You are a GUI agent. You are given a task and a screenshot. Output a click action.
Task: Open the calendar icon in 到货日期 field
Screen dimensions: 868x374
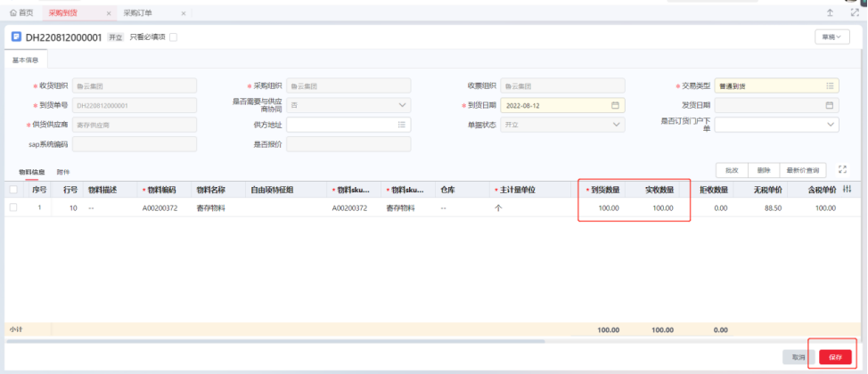[x=615, y=105]
